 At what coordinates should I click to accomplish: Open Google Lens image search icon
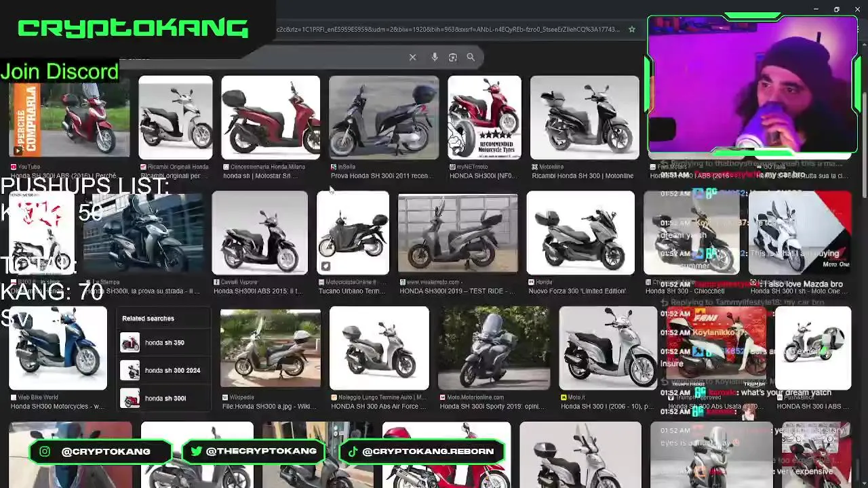click(452, 58)
